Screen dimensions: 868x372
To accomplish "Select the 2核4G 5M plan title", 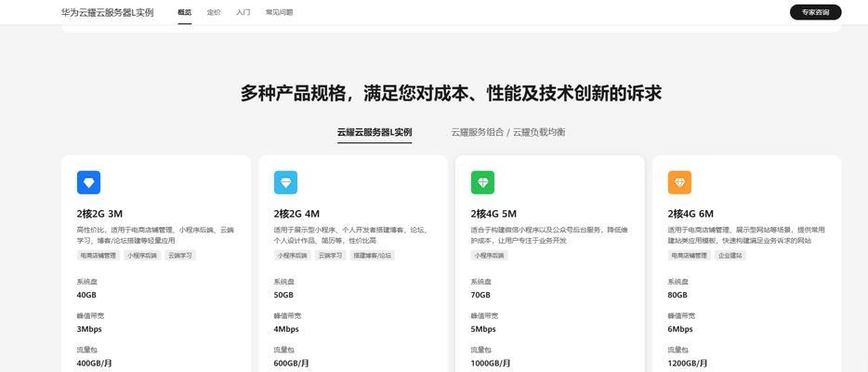I will click(493, 214).
